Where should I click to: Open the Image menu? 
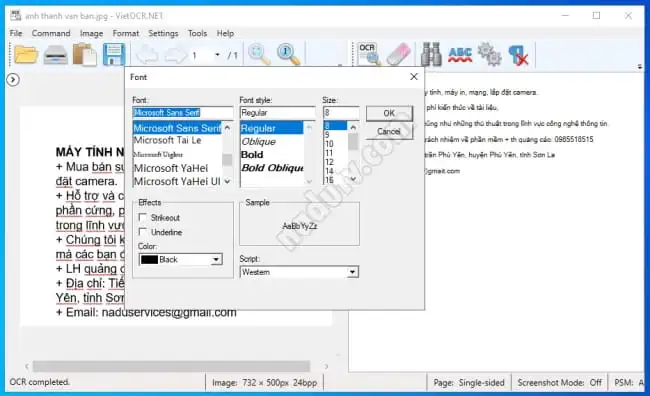point(91,33)
